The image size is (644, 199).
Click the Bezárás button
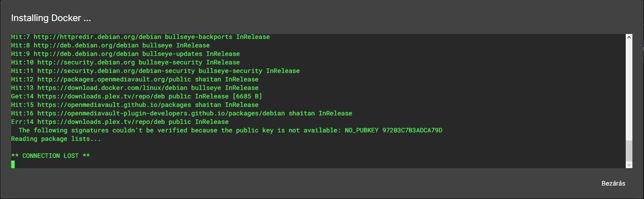tap(613, 183)
